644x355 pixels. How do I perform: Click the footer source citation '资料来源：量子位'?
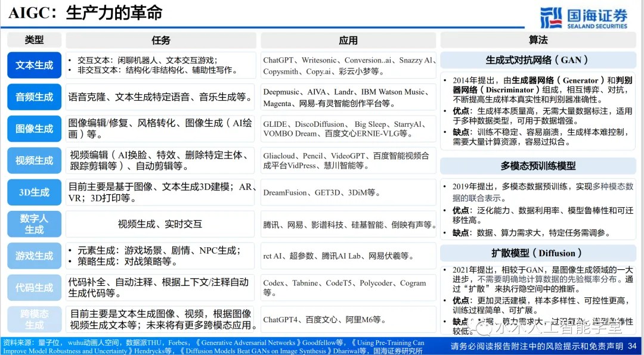214,347
